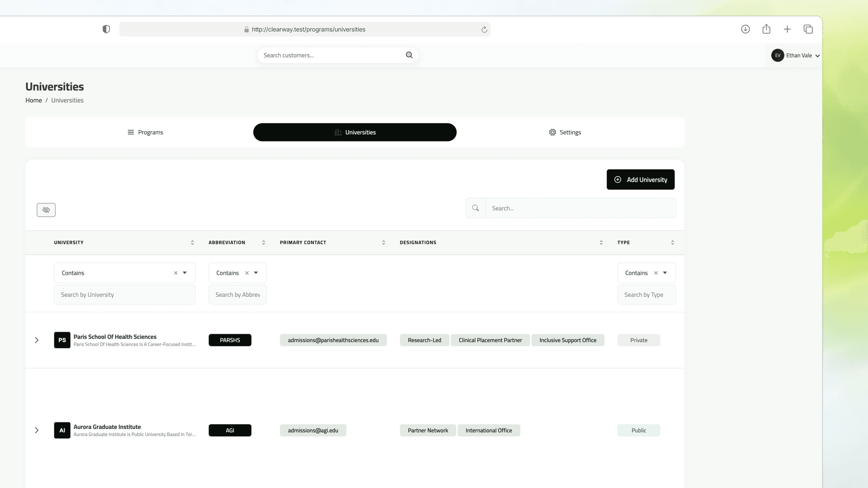
Task: Click the Search by University field
Action: [125, 295]
